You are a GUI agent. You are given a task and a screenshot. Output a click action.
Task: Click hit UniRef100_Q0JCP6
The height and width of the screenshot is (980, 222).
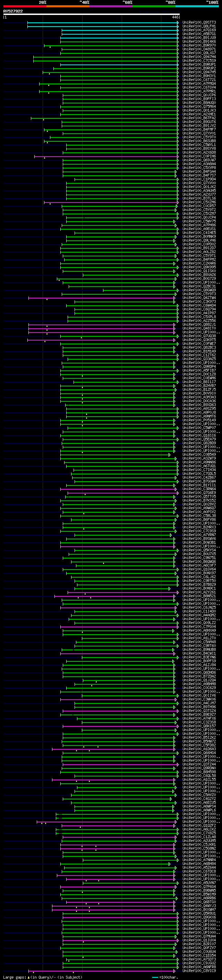click(x=199, y=95)
